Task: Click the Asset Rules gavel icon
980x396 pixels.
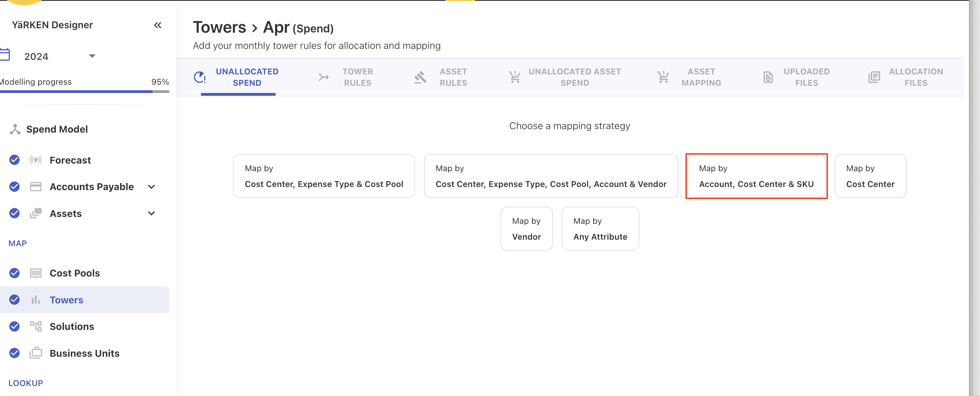Action: click(x=420, y=77)
